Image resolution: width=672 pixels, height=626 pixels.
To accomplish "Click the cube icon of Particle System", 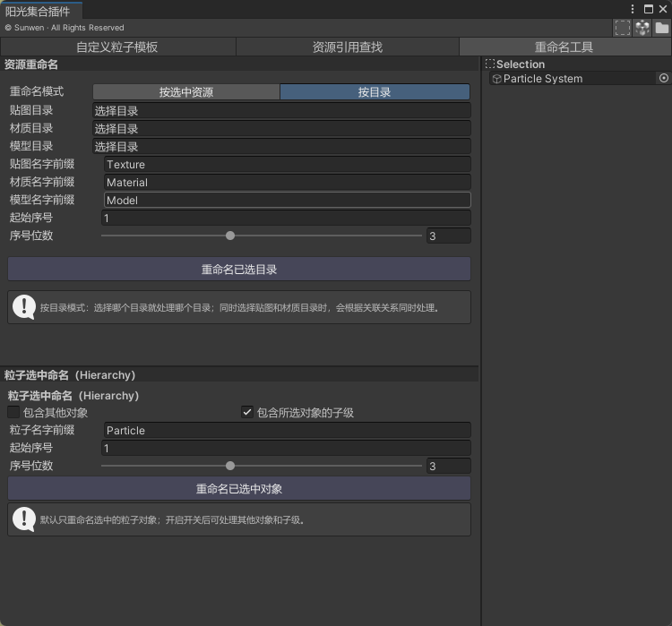I will pyautogui.click(x=496, y=79).
